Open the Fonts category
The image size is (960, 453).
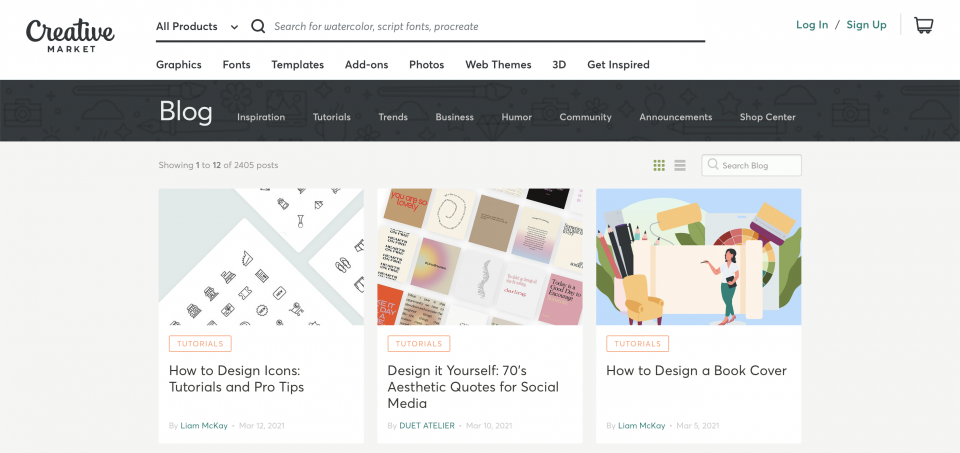[236, 64]
